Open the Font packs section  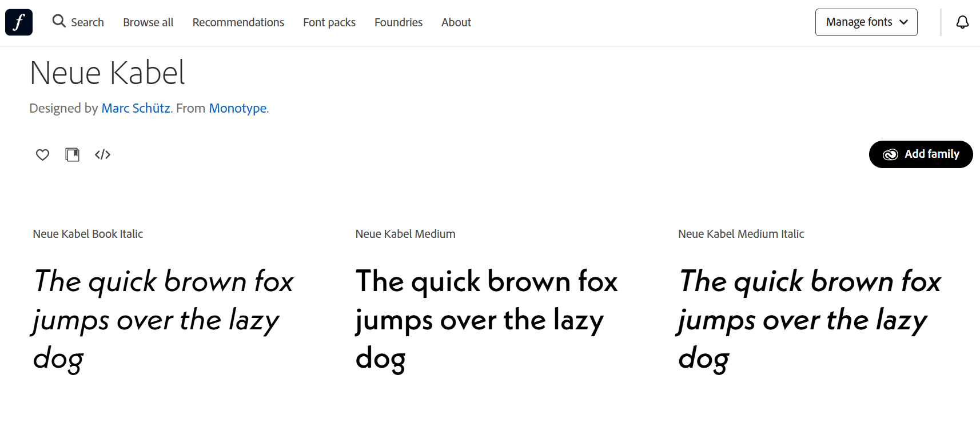pyautogui.click(x=329, y=22)
